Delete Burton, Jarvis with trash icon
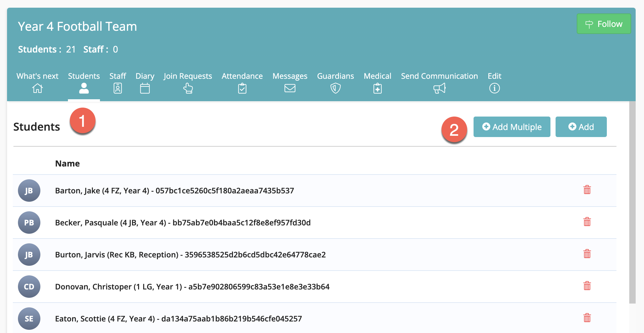The image size is (644, 333). [587, 254]
